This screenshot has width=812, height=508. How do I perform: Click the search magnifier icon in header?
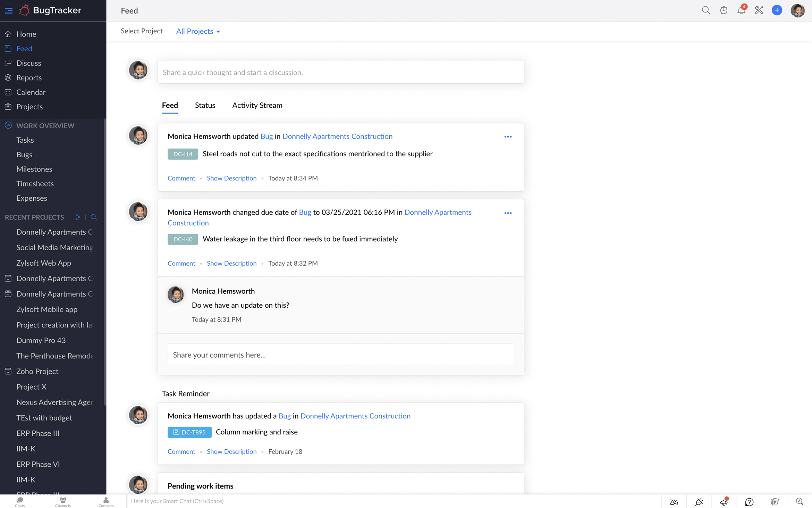[705, 10]
